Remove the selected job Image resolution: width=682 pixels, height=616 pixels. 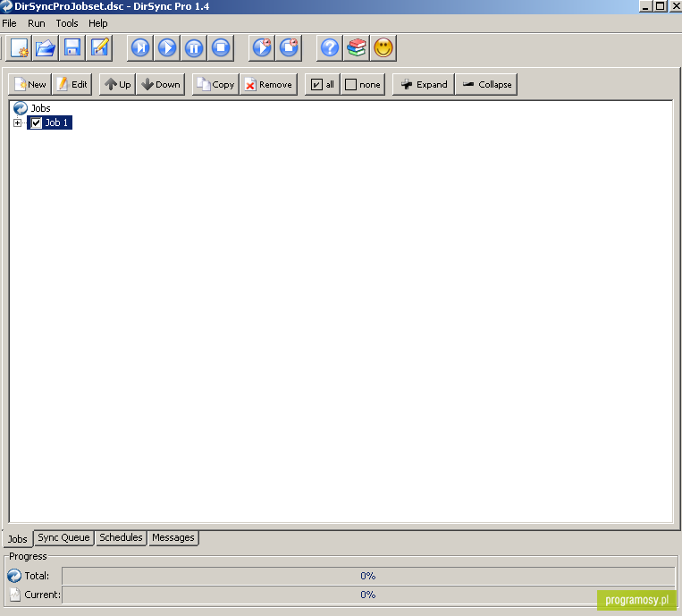pos(269,84)
